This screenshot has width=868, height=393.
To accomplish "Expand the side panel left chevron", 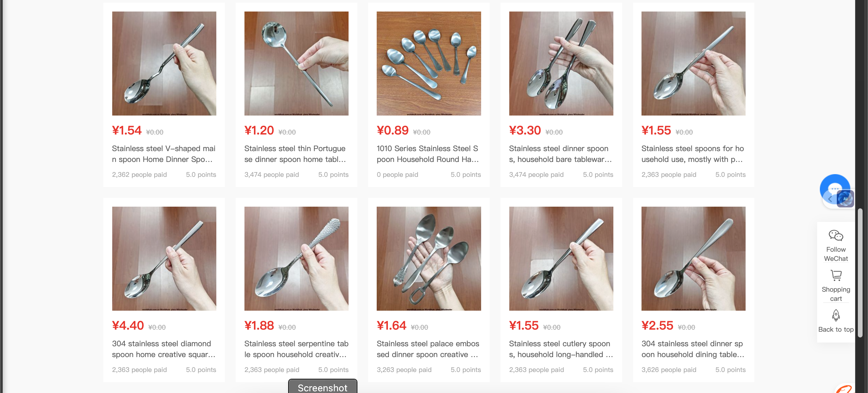I will 830,199.
